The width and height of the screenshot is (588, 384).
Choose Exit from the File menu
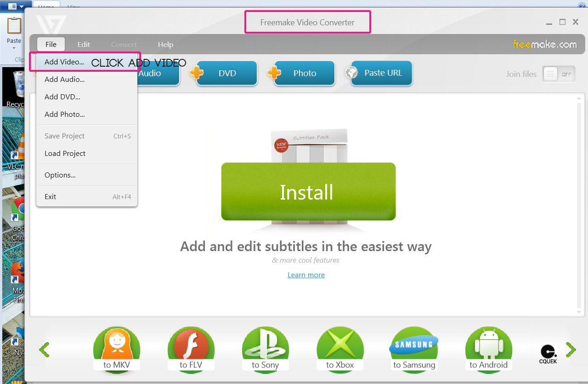pyautogui.click(x=87, y=197)
